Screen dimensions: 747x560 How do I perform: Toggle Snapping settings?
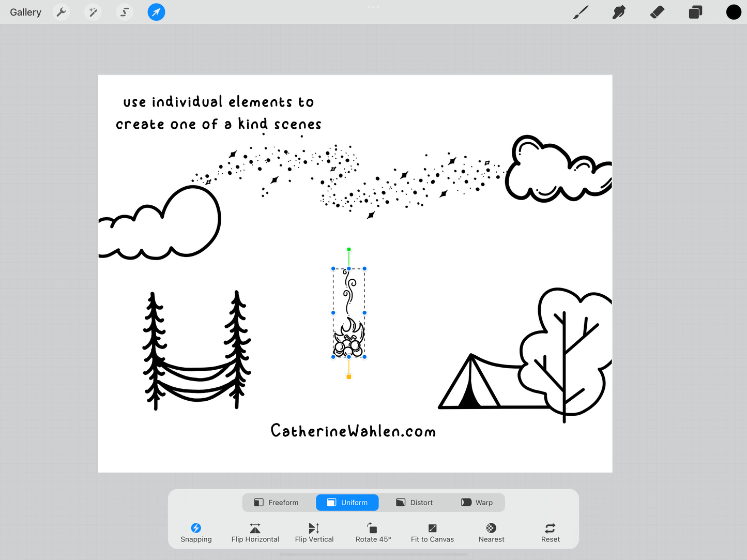tap(196, 532)
